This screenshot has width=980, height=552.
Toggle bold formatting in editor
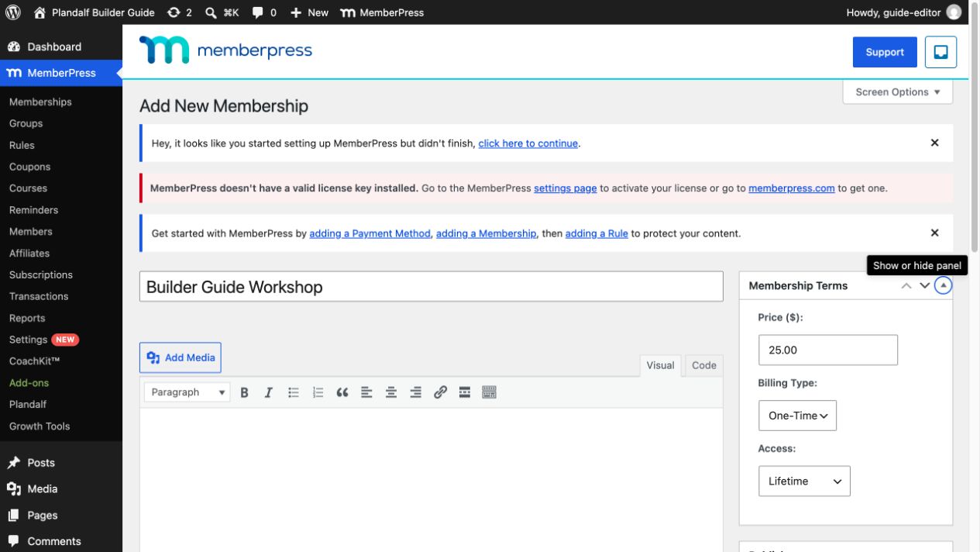pyautogui.click(x=244, y=392)
